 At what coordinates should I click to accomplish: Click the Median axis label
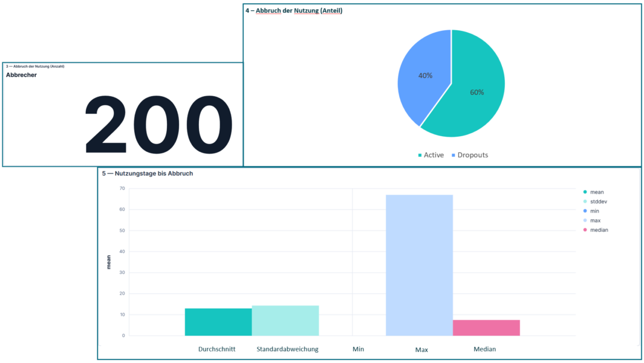tap(484, 349)
